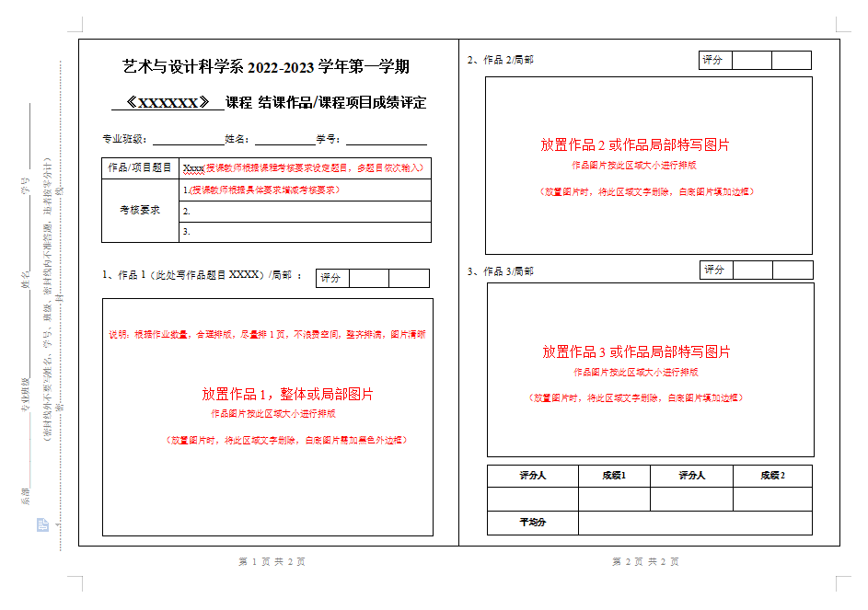Click the empty cell beside 平均分
The image size is (868, 610).
tap(694, 523)
